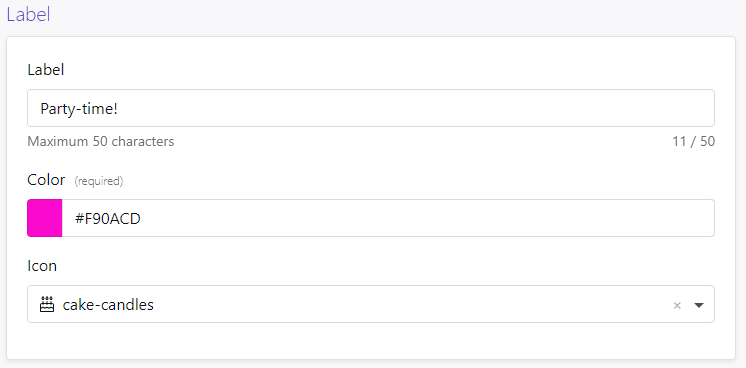Click the (required) indicator next to Color
746x368 pixels.
pos(98,181)
